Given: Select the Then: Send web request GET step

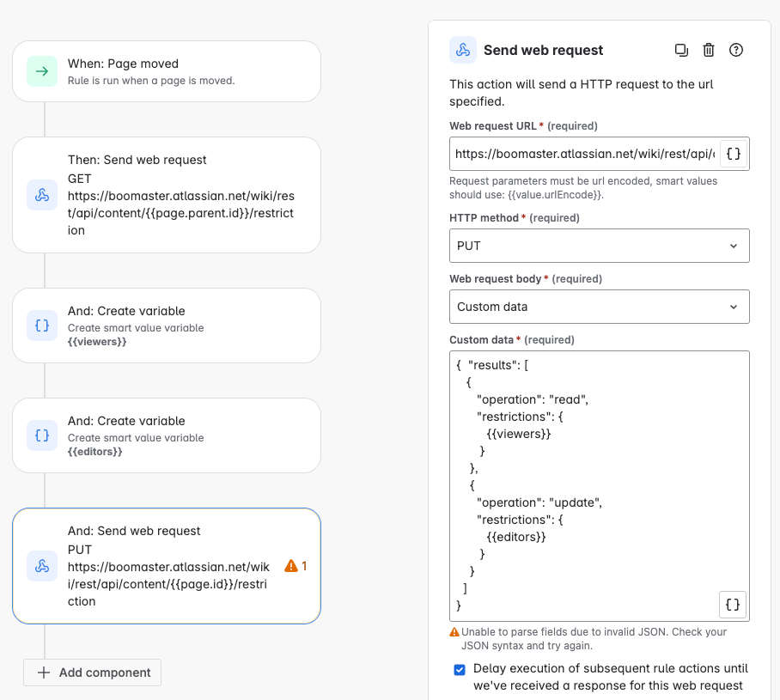Looking at the screenshot, I should point(167,195).
